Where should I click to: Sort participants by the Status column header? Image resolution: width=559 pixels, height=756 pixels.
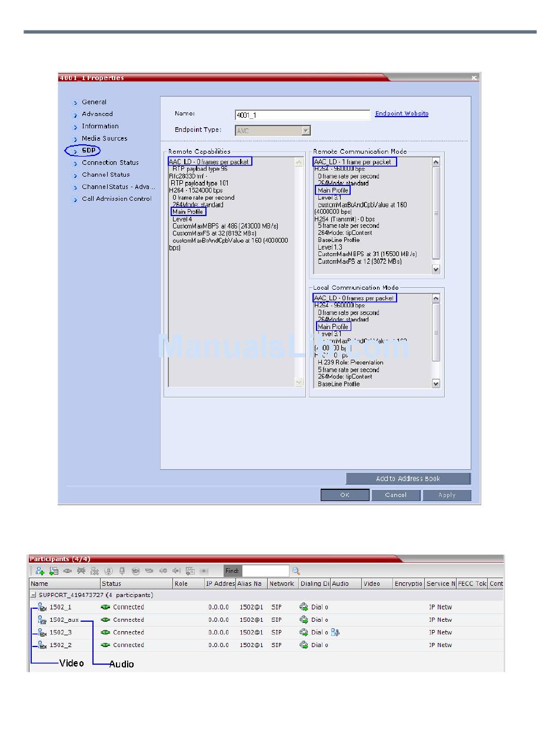click(x=137, y=583)
